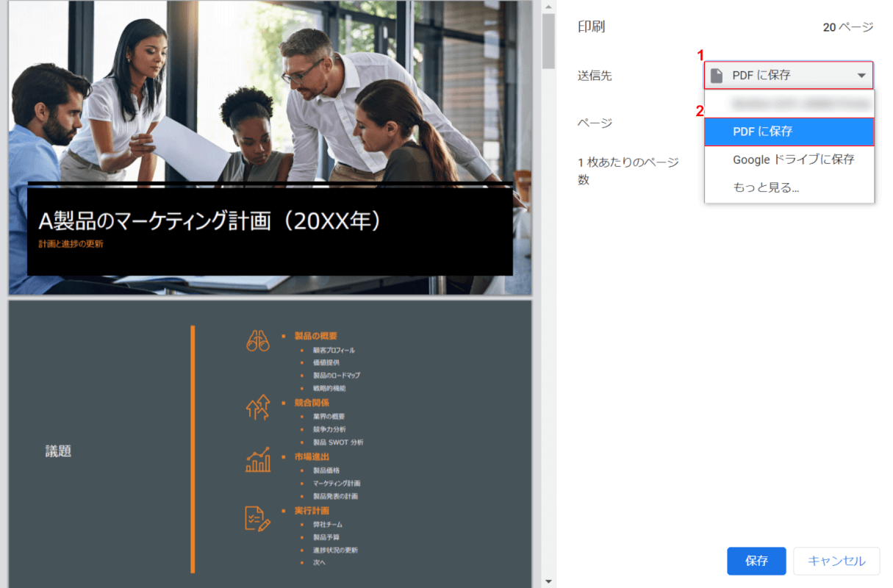Expand more destinations with もっと見る...

(x=766, y=187)
